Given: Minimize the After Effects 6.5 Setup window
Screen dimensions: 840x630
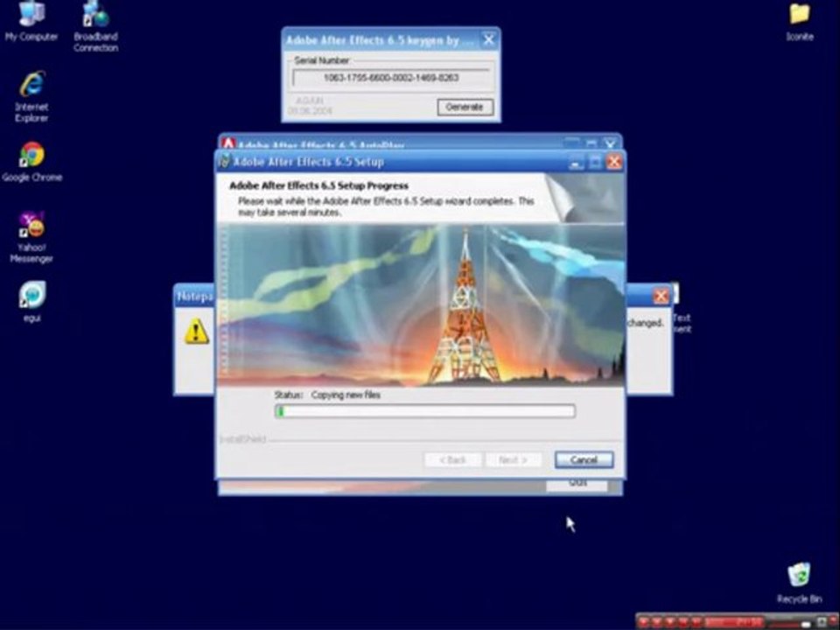Looking at the screenshot, I should click(576, 162).
